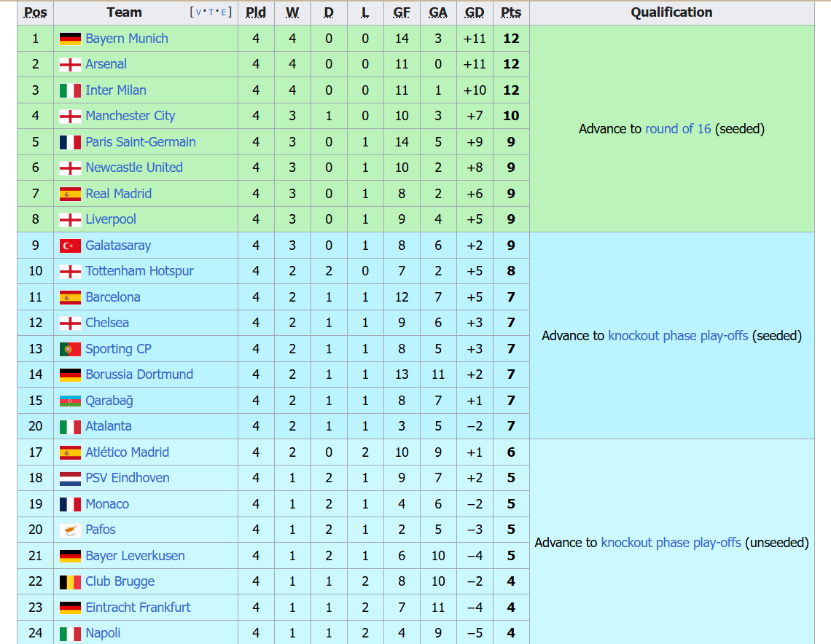Screen dimensions: 831x644
Task: Open the round of 16 link
Action: (678, 129)
